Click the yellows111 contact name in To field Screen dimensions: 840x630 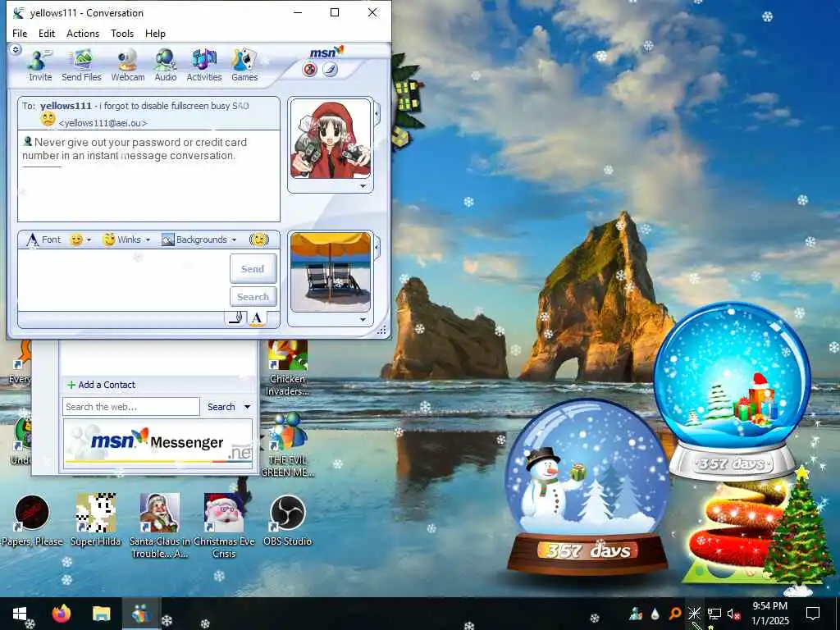pos(66,106)
